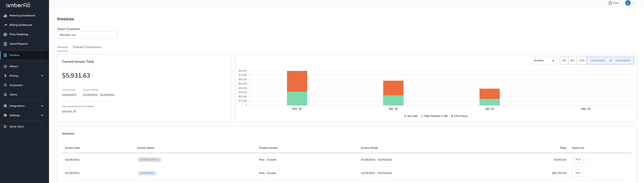Expand the Pricing sidebar section

(x=42, y=76)
